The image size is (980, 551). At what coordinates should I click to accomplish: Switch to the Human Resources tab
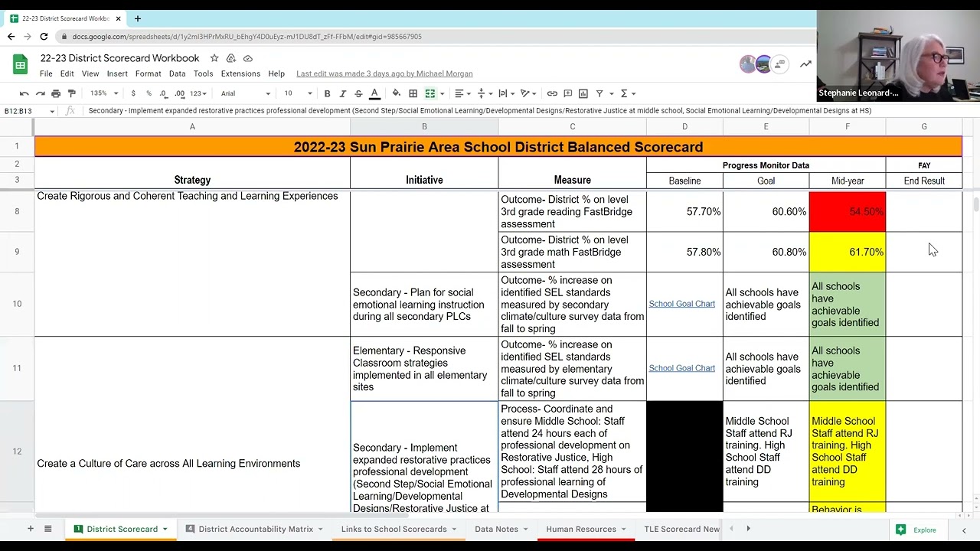(581, 529)
